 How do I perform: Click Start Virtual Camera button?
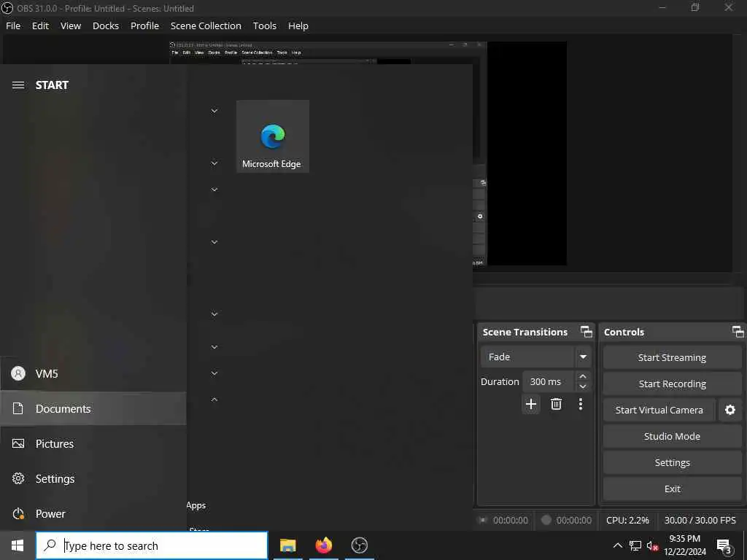659,410
